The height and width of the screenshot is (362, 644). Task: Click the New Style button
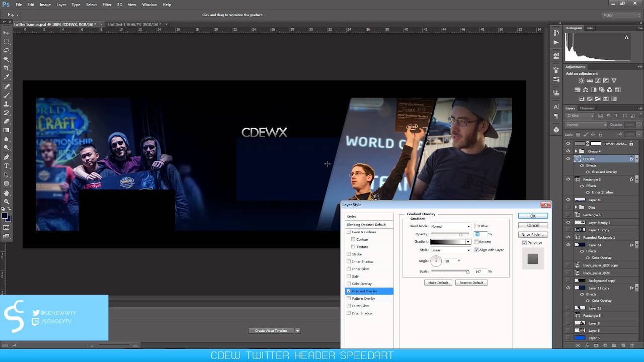click(x=533, y=235)
